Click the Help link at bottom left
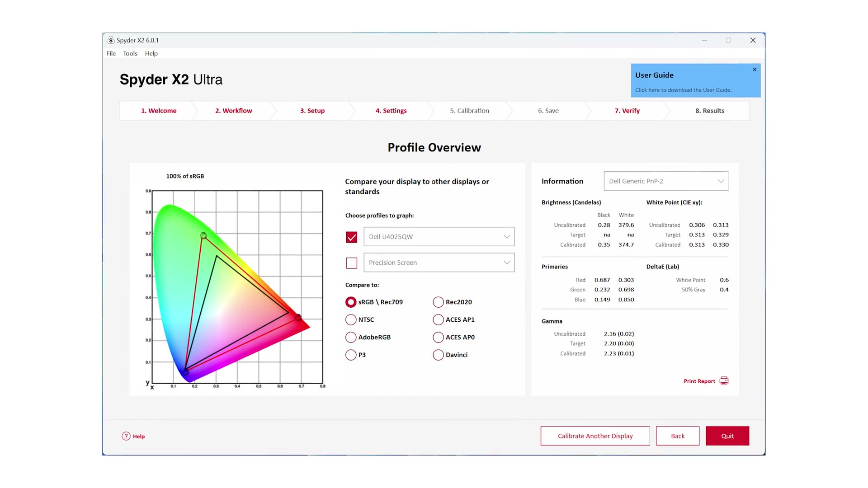868x488 pixels. point(139,436)
